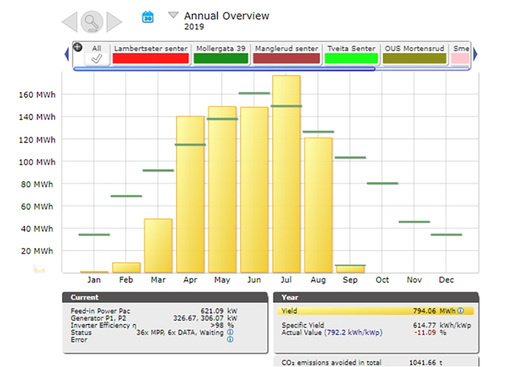Select the Tveita Senter tab

pyautogui.click(x=351, y=54)
